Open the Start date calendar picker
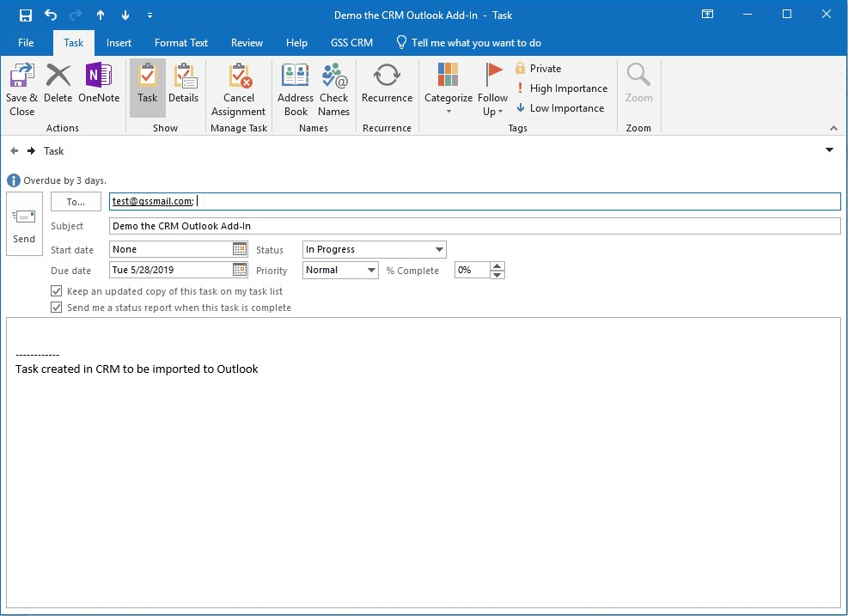 click(x=240, y=249)
